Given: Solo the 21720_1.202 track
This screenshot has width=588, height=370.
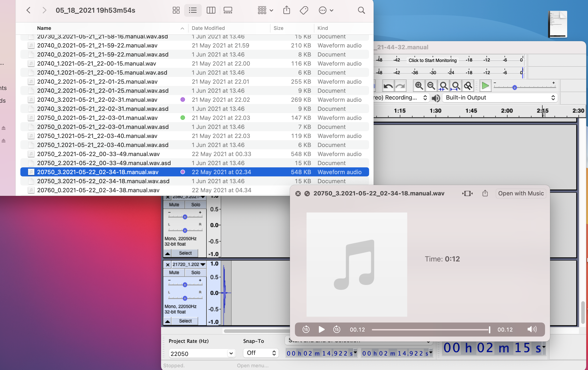Looking at the screenshot, I should (195, 272).
